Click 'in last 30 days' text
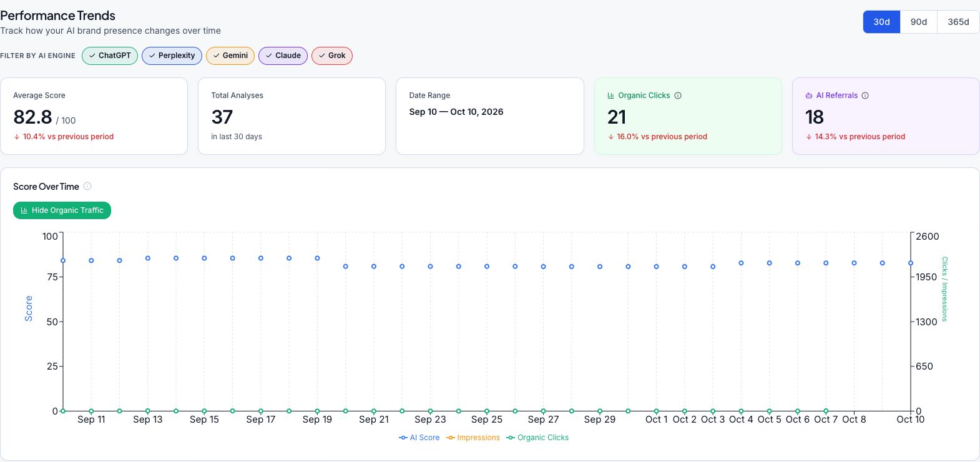This screenshot has width=980, height=462. click(x=237, y=137)
